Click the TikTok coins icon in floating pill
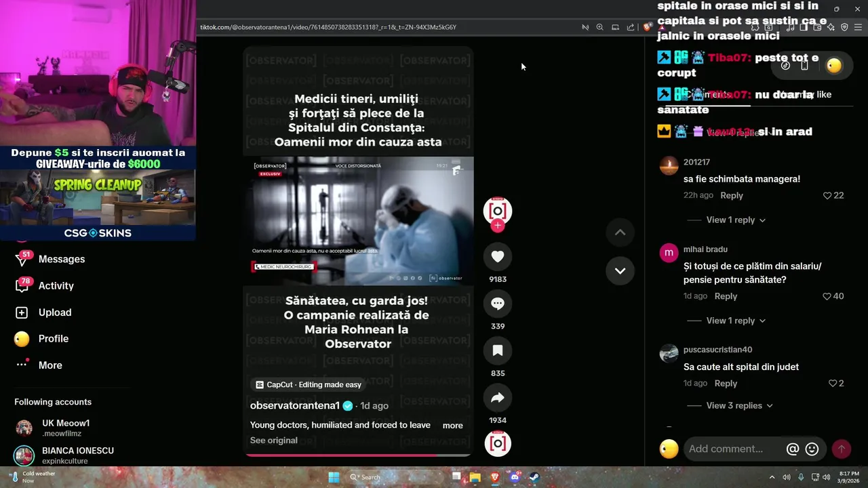 [785, 65]
